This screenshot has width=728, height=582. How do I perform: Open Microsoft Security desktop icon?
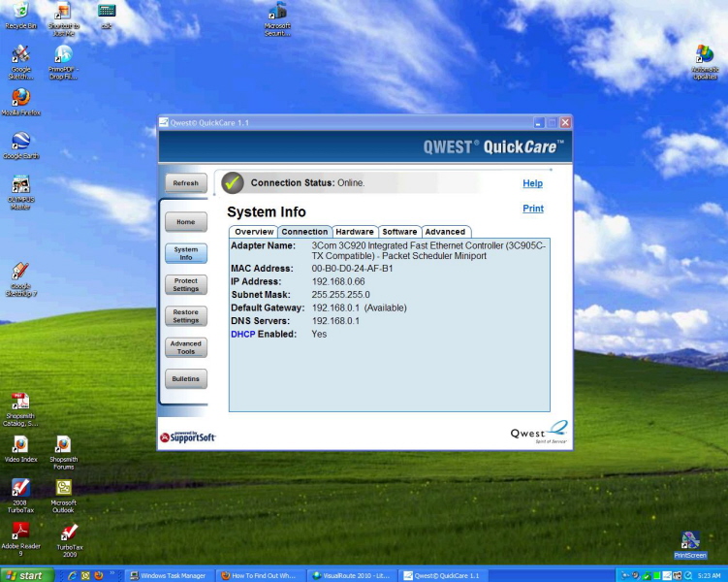tap(277, 18)
